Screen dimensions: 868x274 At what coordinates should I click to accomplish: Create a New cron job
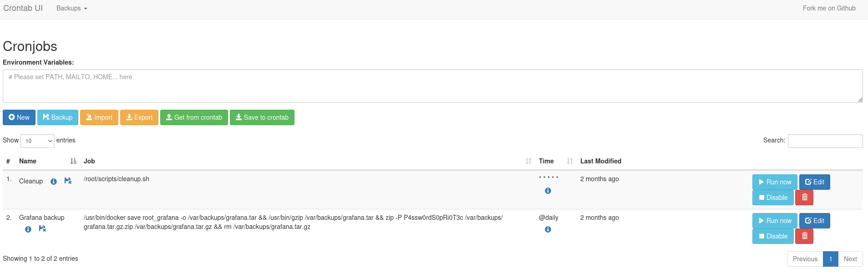point(19,117)
